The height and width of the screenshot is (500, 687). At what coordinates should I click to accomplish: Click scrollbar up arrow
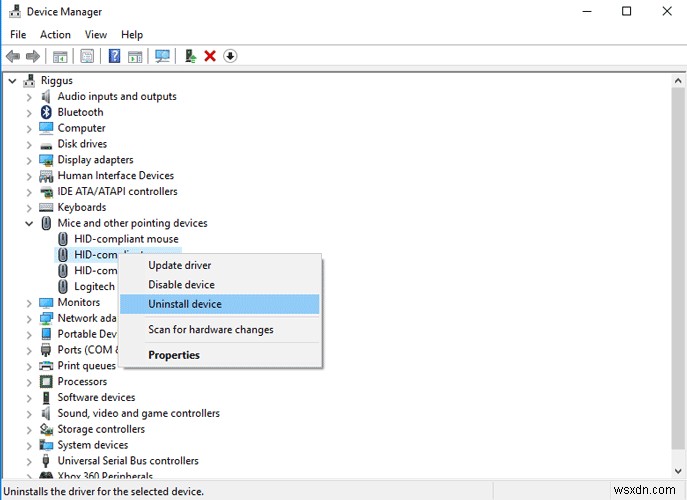(x=678, y=81)
